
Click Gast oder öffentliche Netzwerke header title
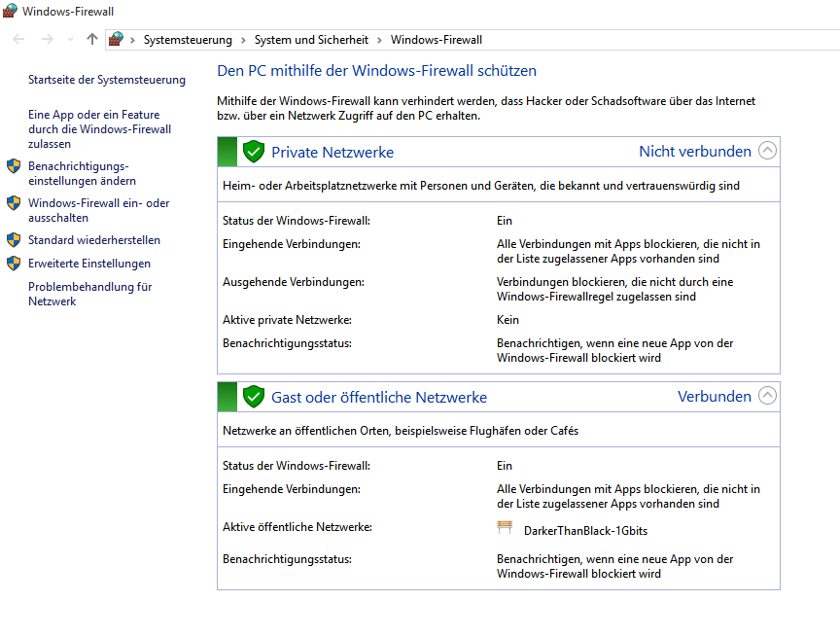[x=379, y=397]
